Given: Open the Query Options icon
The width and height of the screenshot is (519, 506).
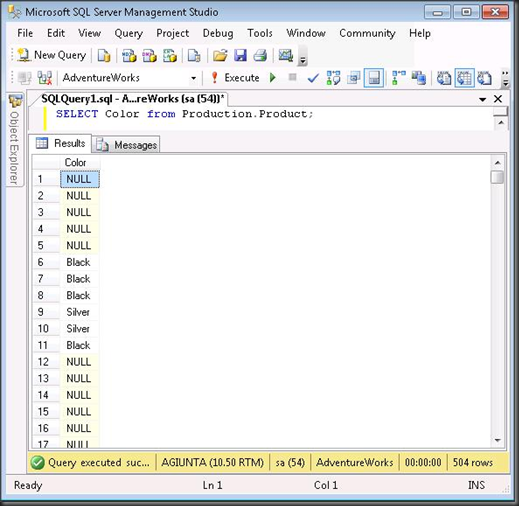Looking at the screenshot, I should [353, 78].
